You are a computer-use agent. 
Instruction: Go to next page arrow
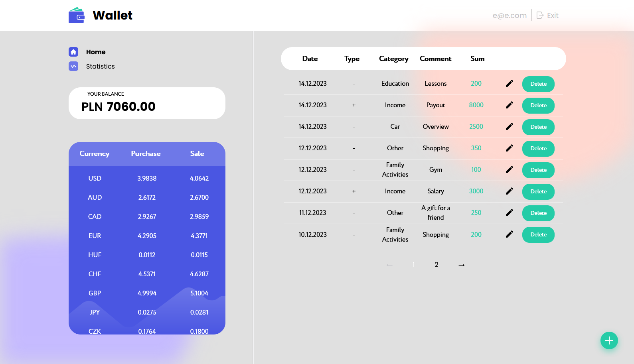[x=462, y=265]
